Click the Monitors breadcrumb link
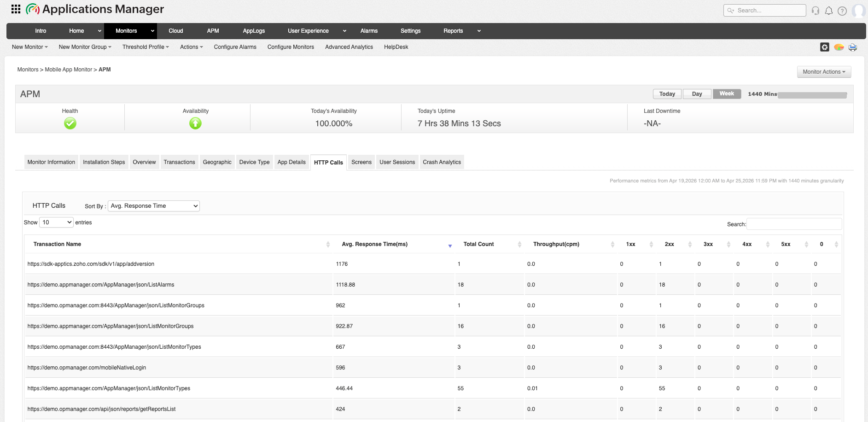This screenshot has height=422, width=868. (28, 70)
